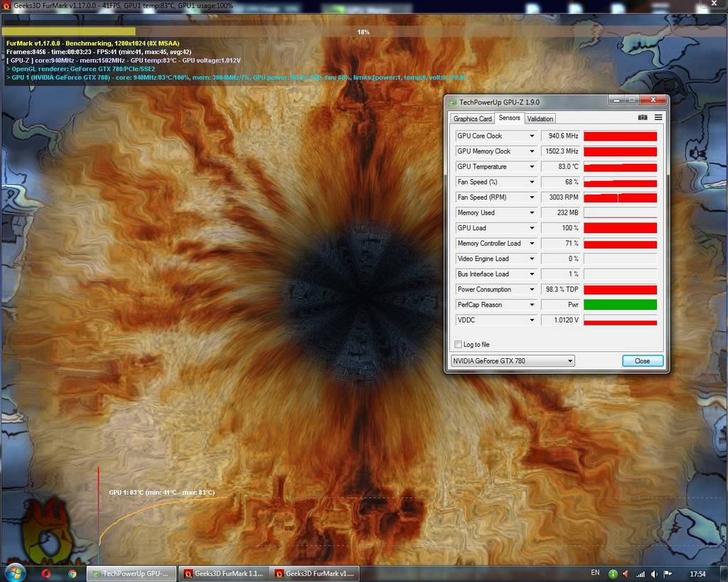Image resolution: width=728 pixels, height=582 pixels.
Task: Open the Memory Controller Load dropdown
Action: pos(532,243)
